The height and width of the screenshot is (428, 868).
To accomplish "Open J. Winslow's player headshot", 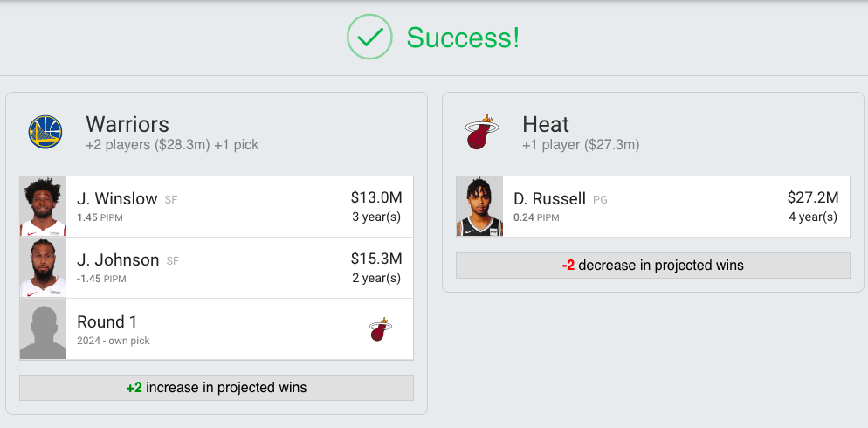I will pyautogui.click(x=44, y=207).
